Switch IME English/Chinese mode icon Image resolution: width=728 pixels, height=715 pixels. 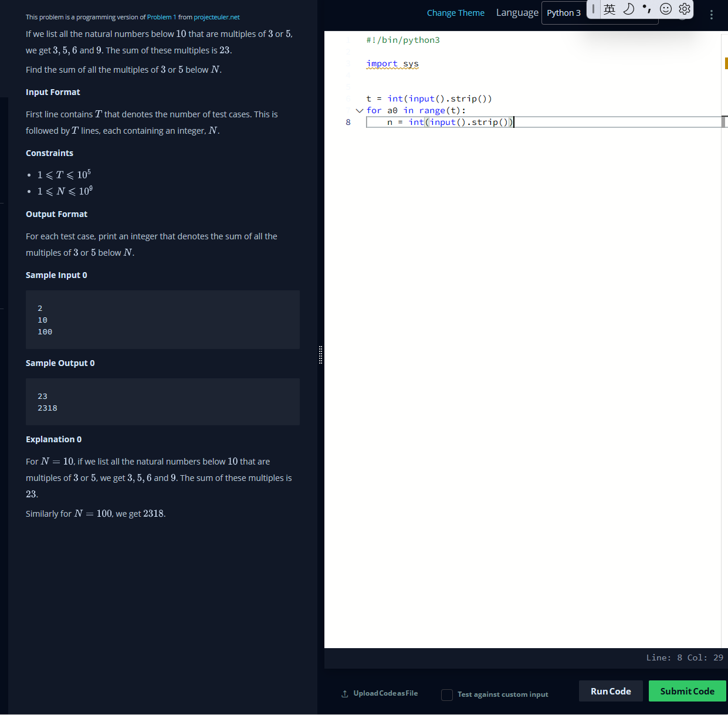click(x=610, y=9)
